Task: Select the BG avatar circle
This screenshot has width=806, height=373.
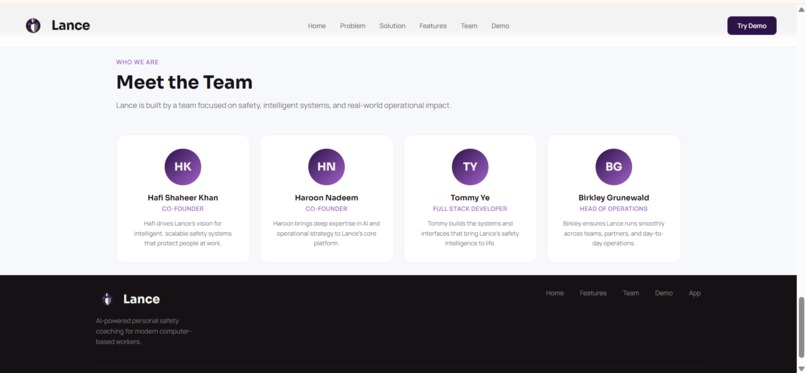Action: click(614, 166)
